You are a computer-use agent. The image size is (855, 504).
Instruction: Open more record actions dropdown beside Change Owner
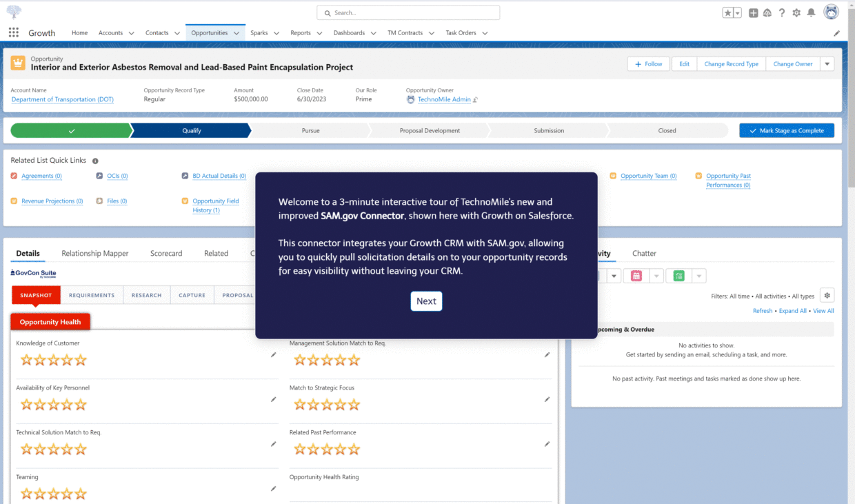(827, 63)
